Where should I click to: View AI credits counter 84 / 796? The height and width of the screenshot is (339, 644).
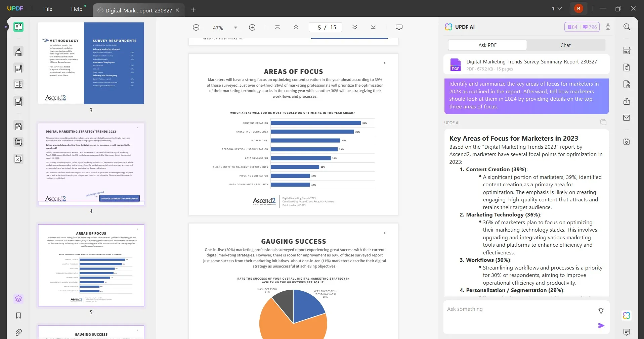tap(582, 27)
